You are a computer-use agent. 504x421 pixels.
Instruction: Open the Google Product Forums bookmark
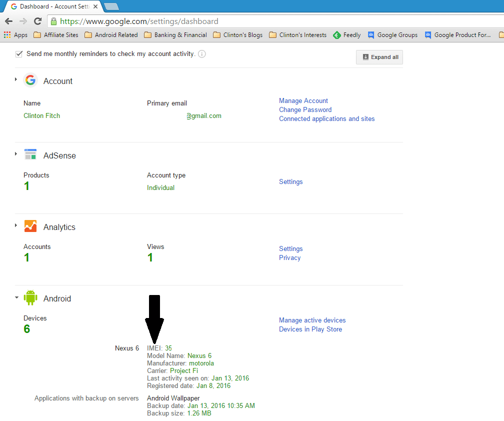[457, 34]
